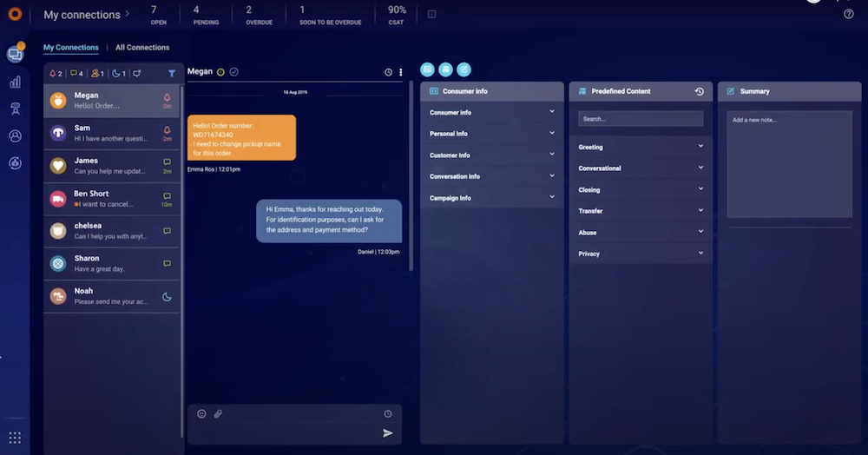Image resolution: width=868 pixels, height=455 pixels.
Task: Open the help question mark icon
Action: (x=848, y=14)
